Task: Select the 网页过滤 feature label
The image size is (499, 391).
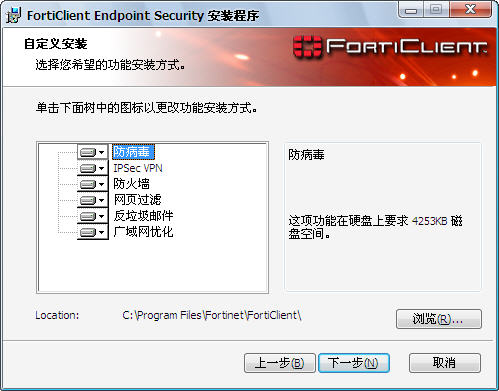Action: click(x=137, y=200)
